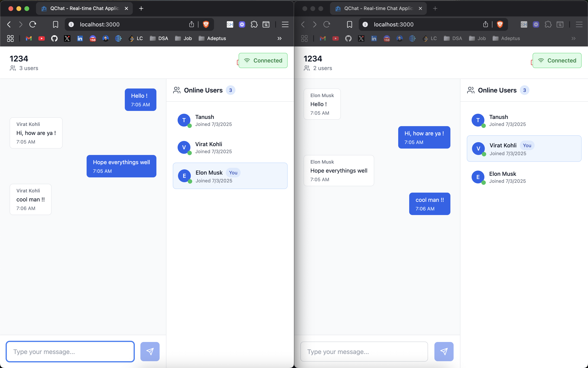Show more bookmarks via chevron in left browser
This screenshot has width=588, height=368.
280,38
